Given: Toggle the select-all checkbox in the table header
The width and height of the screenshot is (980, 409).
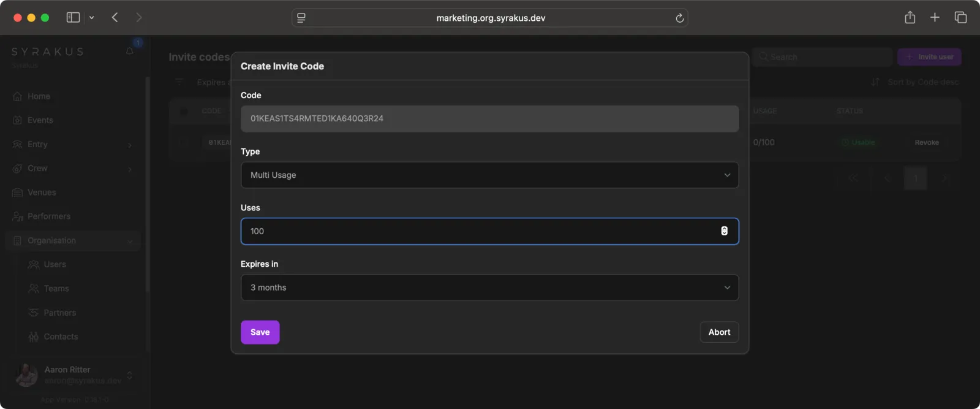Looking at the screenshot, I should [x=184, y=112].
